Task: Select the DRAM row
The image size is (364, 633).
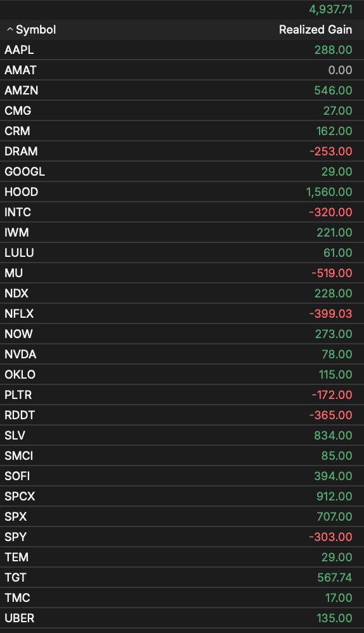Action: pyautogui.click(x=182, y=152)
